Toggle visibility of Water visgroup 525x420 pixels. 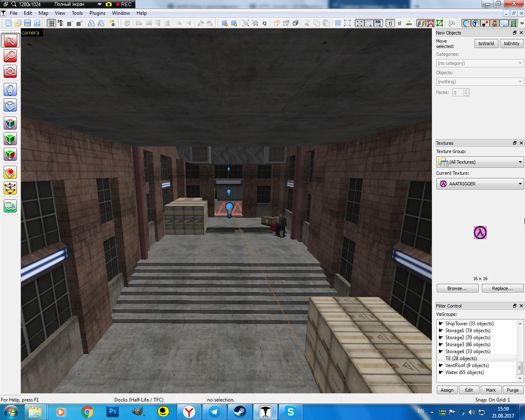point(441,372)
